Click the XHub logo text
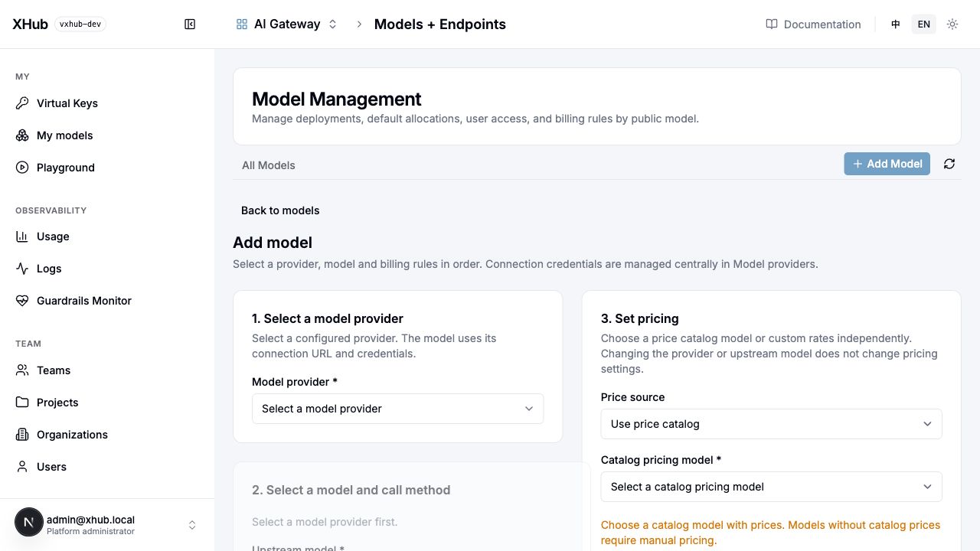The height and width of the screenshot is (551, 980). pos(30,24)
